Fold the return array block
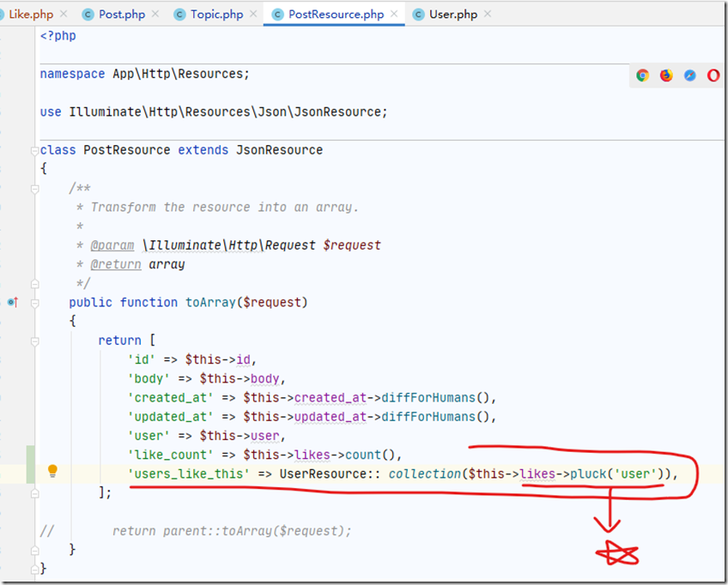This screenshot has width=728, height=585. pyautogui.click(x=35, y=341)
